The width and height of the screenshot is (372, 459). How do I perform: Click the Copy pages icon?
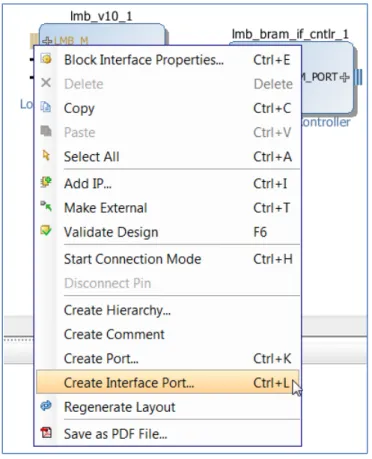(46, 107)
